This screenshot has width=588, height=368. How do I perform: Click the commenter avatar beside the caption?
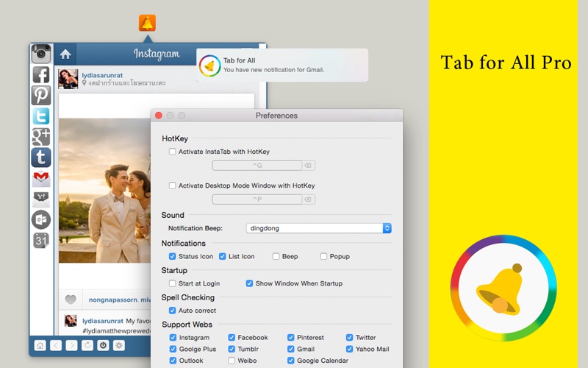click(x=71, y=321)
